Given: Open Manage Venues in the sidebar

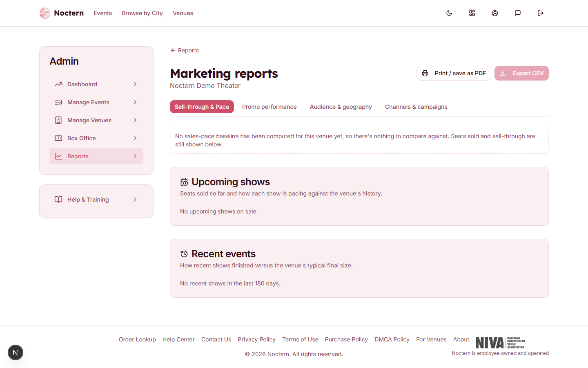Looking at the screenshot, I should pyautogui.click(x=96, y=120).
